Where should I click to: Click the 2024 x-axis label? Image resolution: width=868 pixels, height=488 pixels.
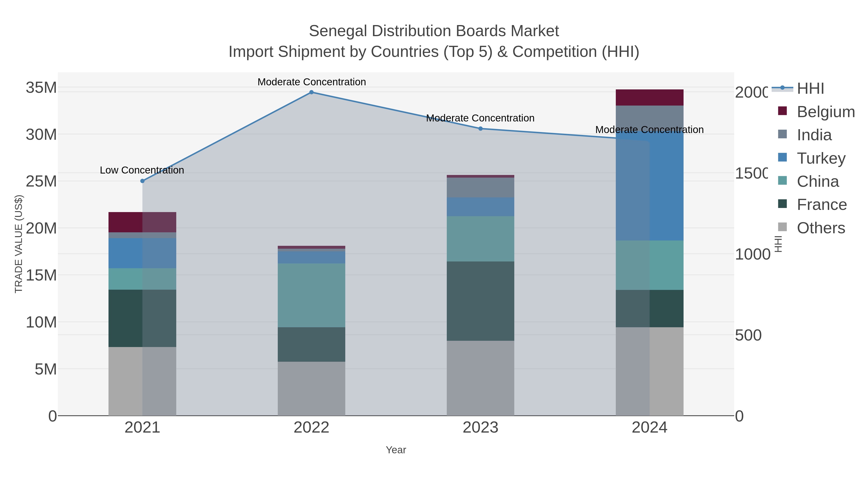650,428
